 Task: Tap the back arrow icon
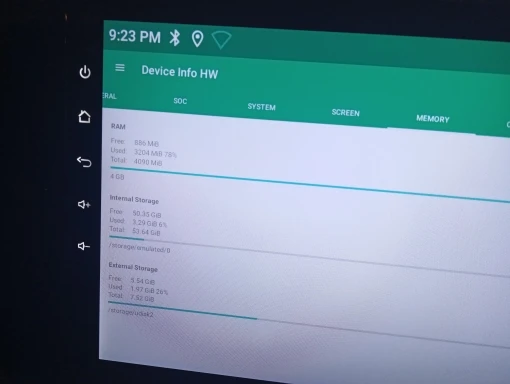pos(84,162)
